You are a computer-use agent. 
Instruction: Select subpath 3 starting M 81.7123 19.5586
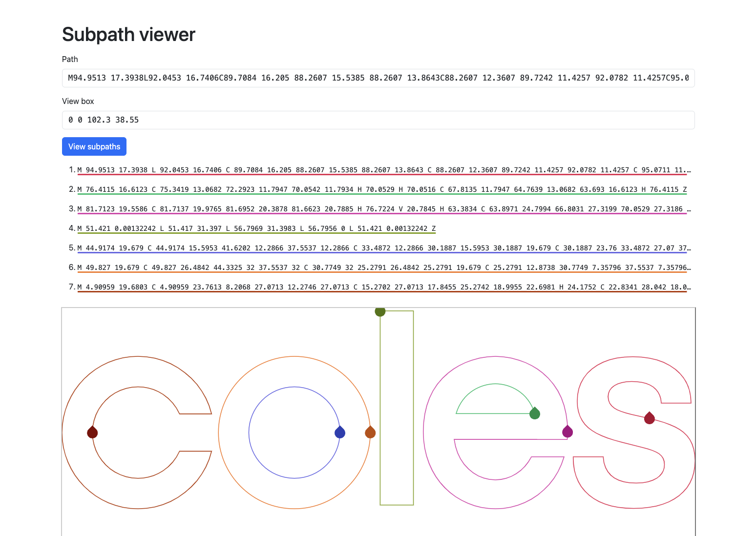point(384,209)
